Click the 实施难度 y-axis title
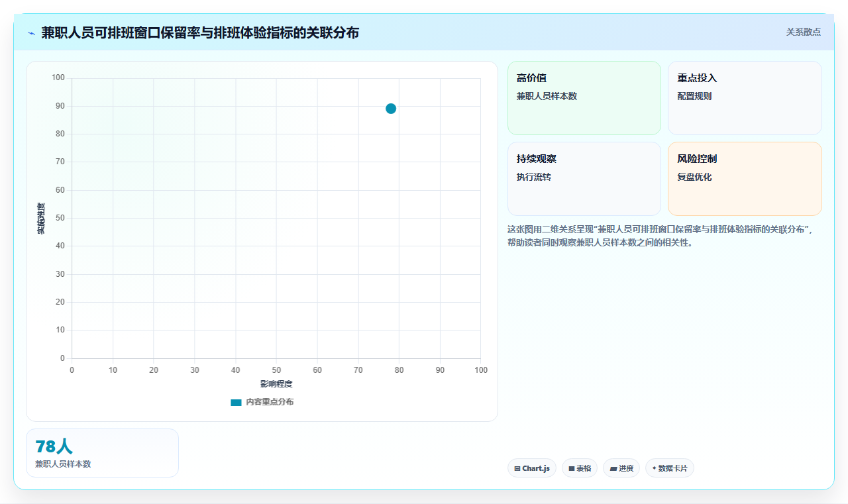 [x=41, y=219]
